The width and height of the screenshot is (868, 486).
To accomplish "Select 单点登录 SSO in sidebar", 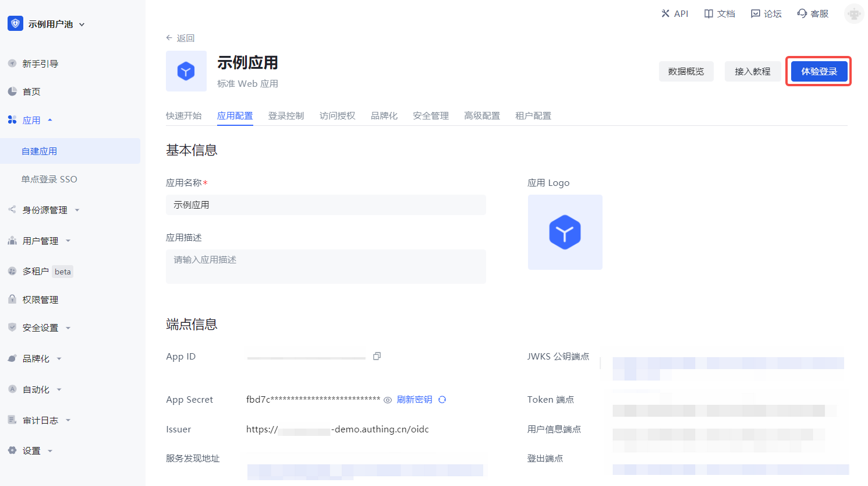I will pyautogui.click(x=49, y=179).
